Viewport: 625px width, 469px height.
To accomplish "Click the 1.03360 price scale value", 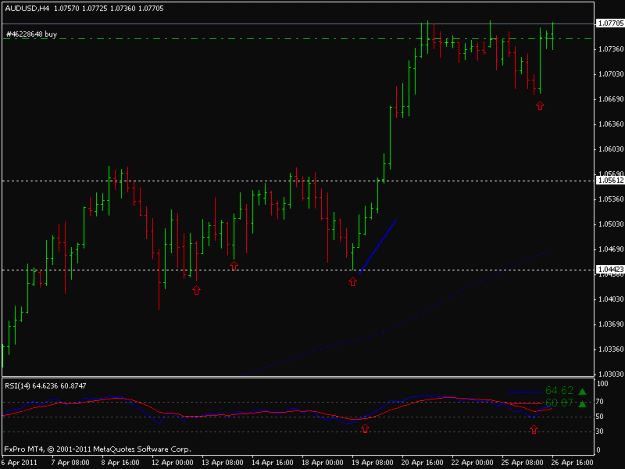I will 611,349.
